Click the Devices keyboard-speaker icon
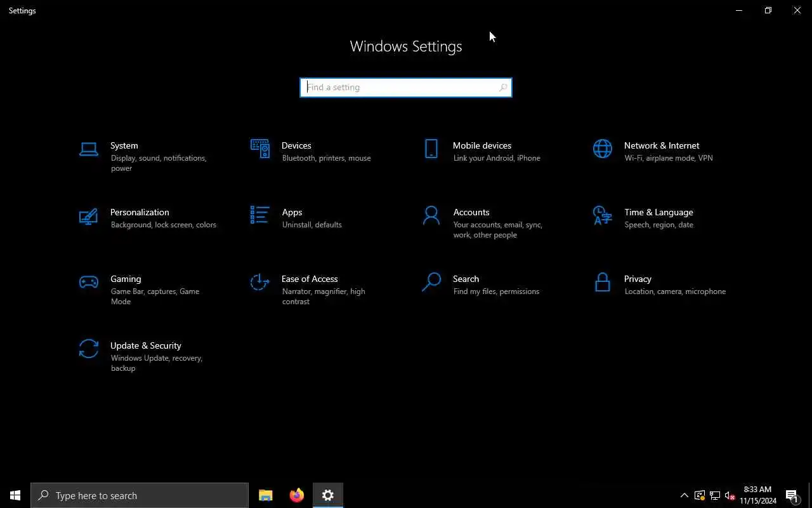Image resolution: width=812 pixels, height=508 pixels. point(260,149)
